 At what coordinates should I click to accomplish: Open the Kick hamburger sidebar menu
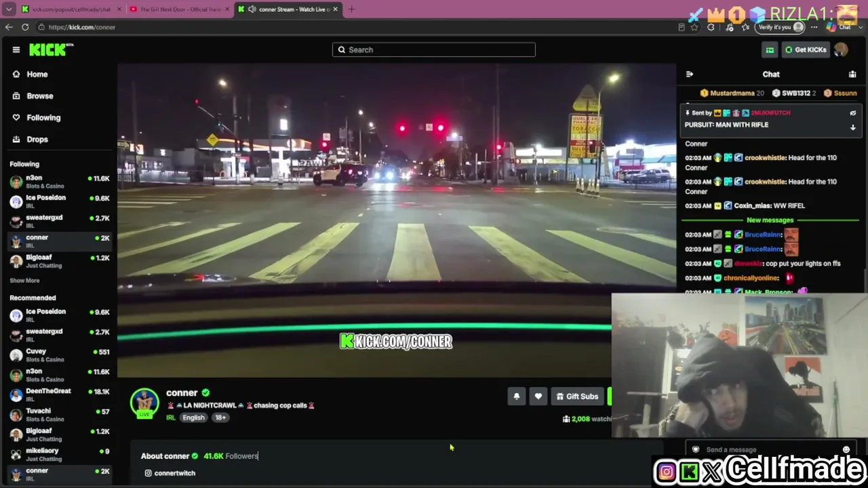[x=16, y=49]
